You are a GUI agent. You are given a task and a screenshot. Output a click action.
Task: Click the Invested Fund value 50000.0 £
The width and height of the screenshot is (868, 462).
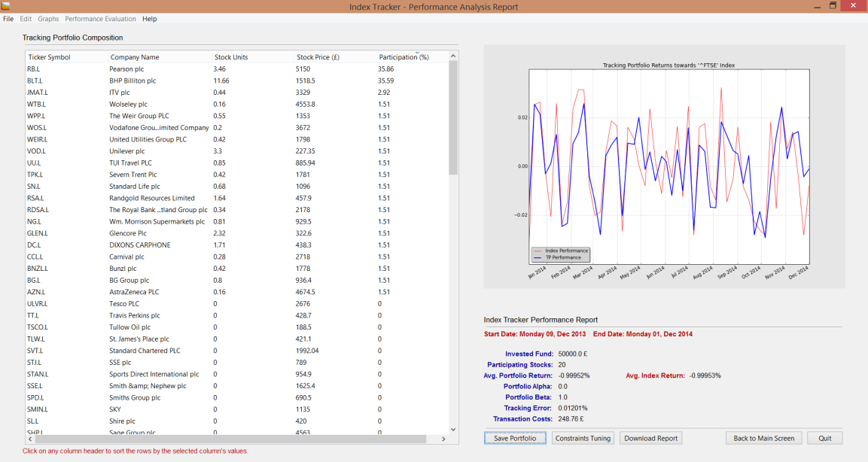(573, 354)
